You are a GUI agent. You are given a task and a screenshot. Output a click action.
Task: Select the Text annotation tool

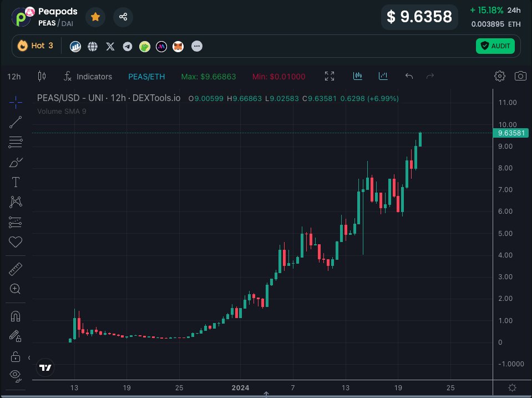tap(16, 183)
